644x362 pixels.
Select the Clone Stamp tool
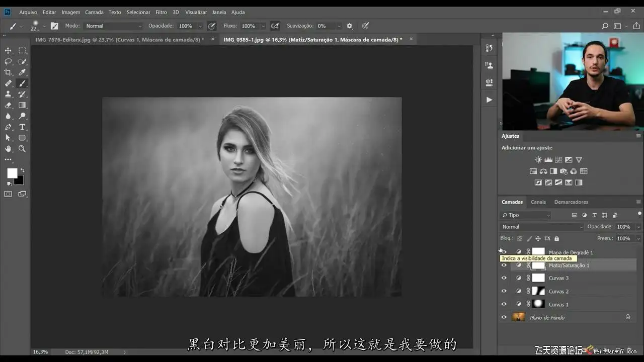click(8, 94)
